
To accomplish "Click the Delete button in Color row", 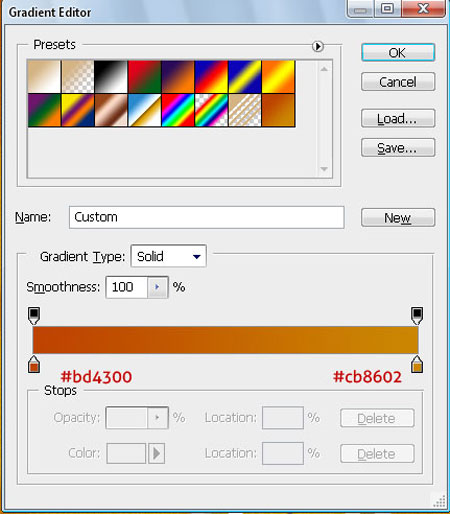I will (377, 454).
